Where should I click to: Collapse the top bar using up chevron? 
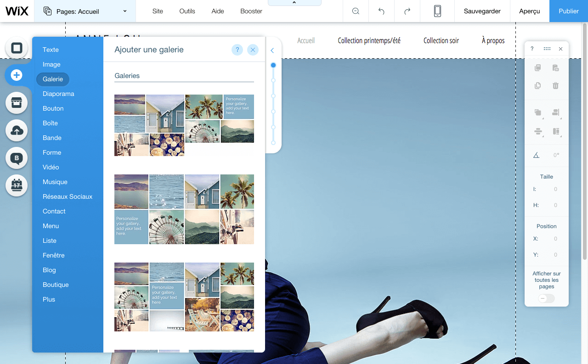[294, 3]
